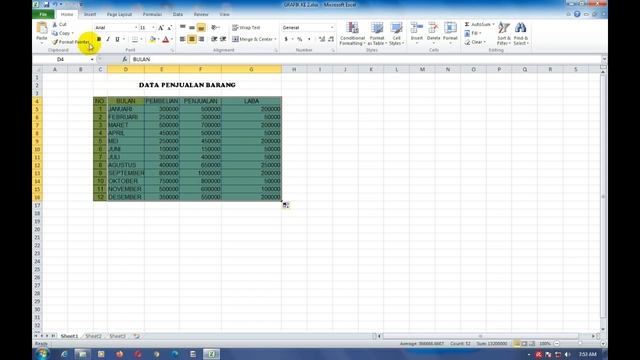
Task: Click Format Painter brush
Action: (70, 42)
